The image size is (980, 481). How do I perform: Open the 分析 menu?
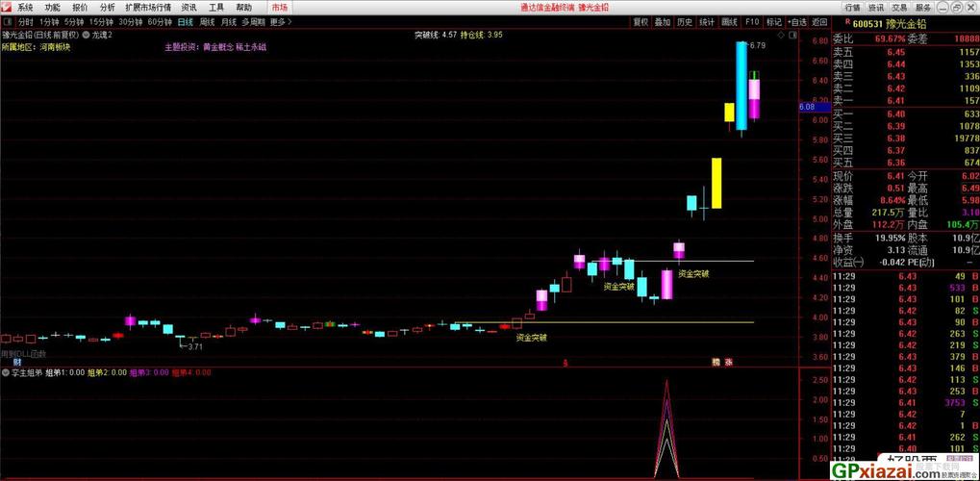(107, 8)
